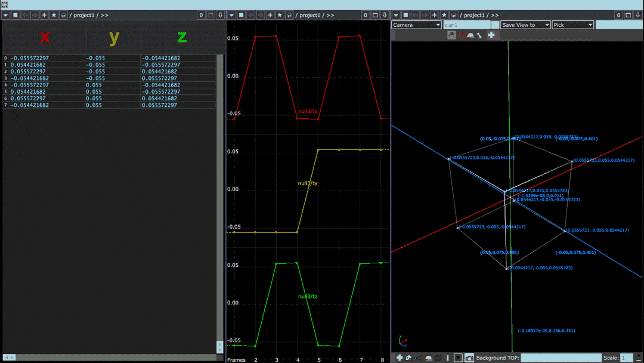This screenshot has width=644, height=363.
Task: Click the bookmark star in the right pane
Action: pos(444,15)
